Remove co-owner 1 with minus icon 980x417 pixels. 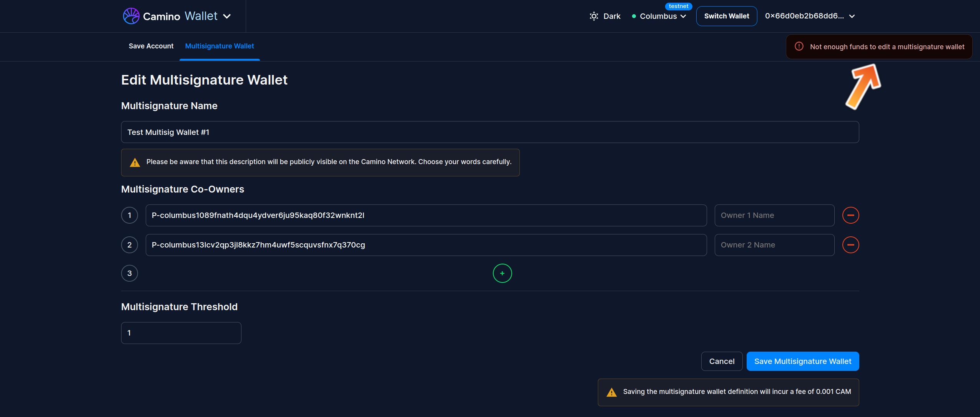tap(850, 215)
